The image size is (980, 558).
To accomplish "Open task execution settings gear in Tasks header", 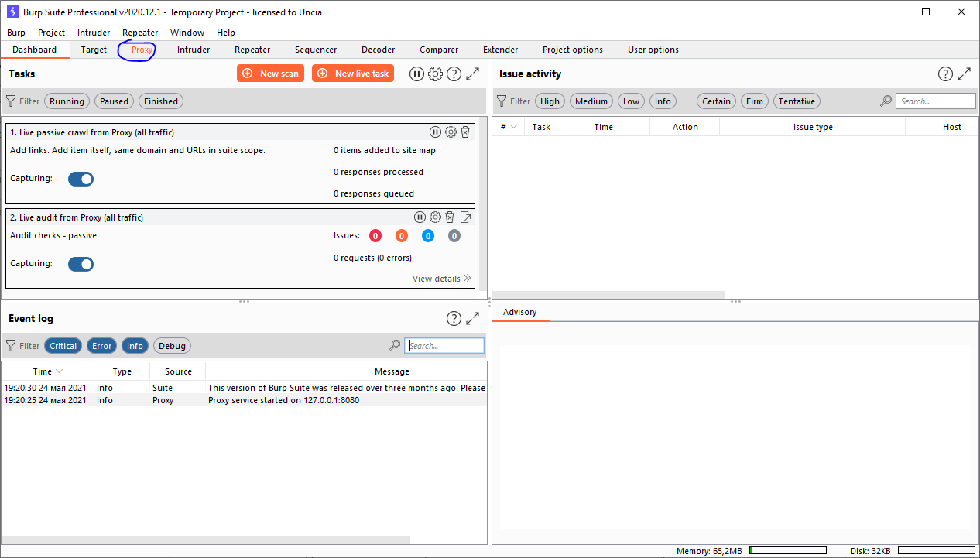I will tap(435, 74).
